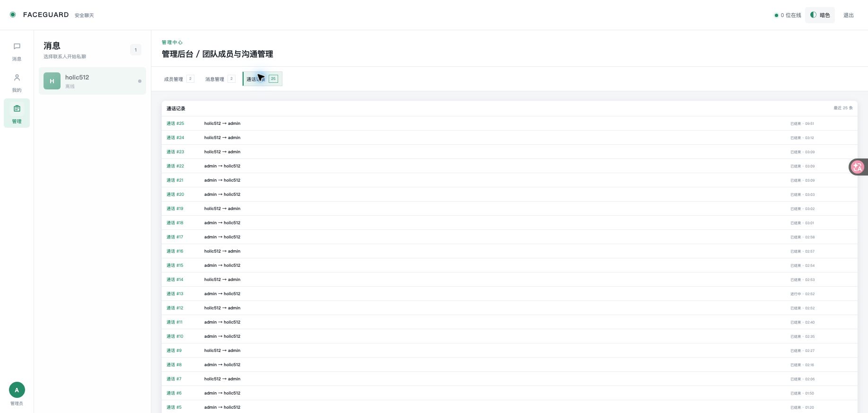
Task: Open call record #20 link
Action: (x=175, y=194)
